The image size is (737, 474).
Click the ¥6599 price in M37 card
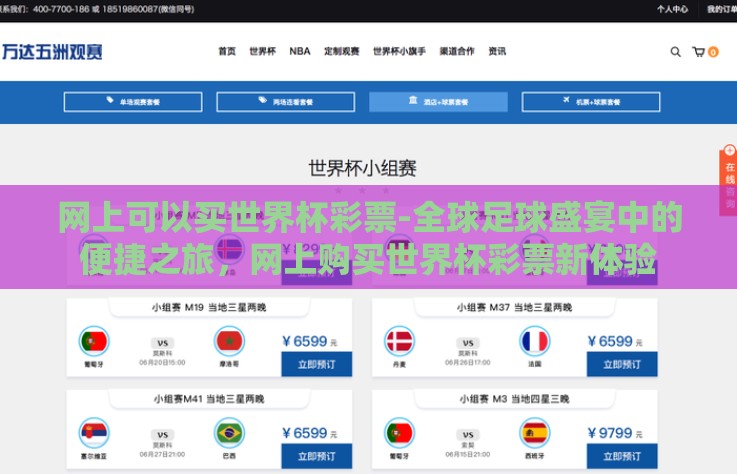(x=615, y=341)
